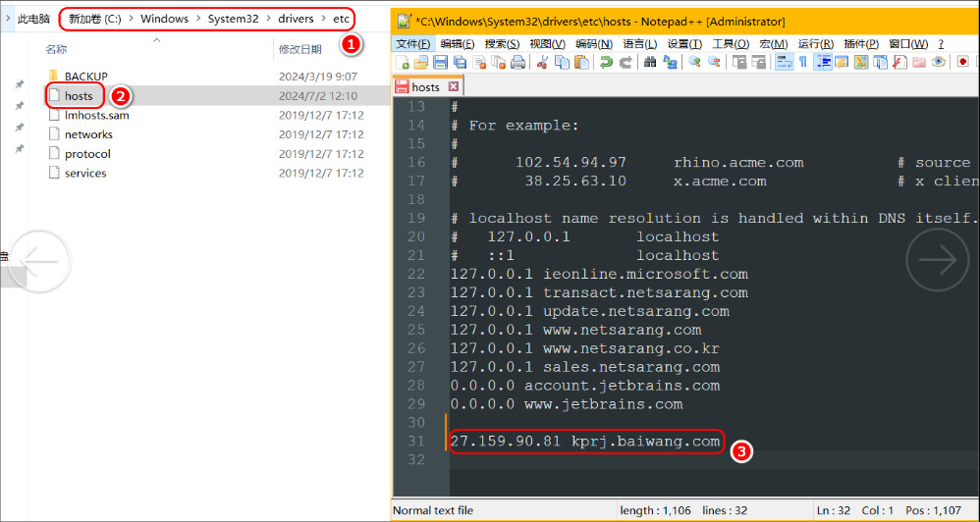Image resolution: width=980 pixels, height=522 pixels.
Task: Open the 文件(F) menu
Action: click(x=412, y=44)
